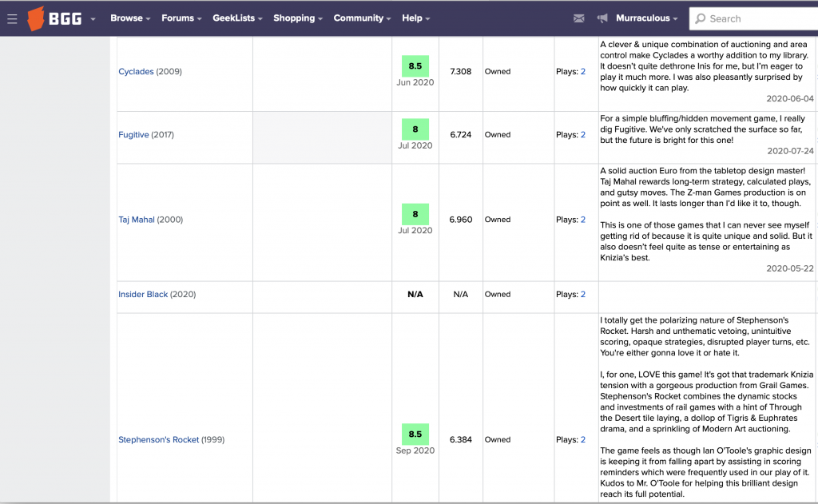Image resolution: width=818 pixels, height=504 pixels.
Task: Open the Browse menu
Action: click(130, 18)
